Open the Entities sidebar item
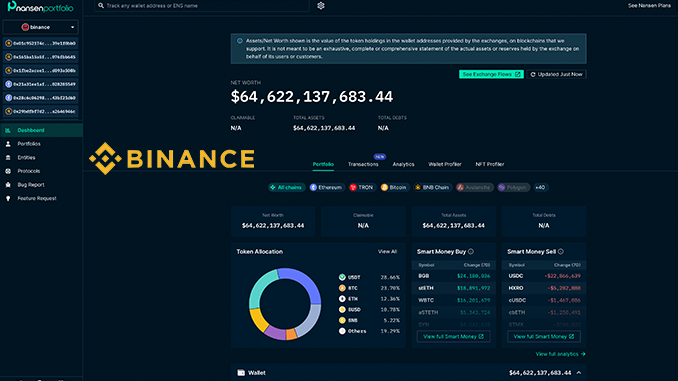Screen dimensions: 678x381 pos(26,157)
